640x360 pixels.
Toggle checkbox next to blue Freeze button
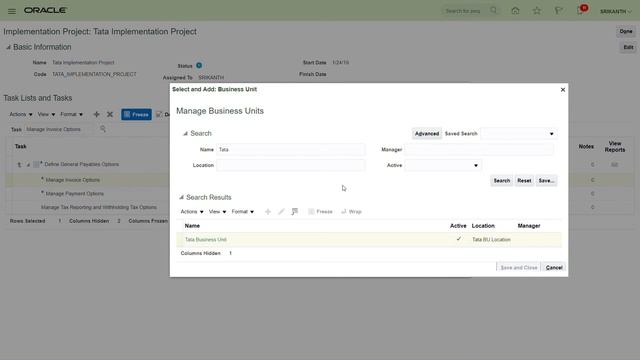[x=159, y=114]
